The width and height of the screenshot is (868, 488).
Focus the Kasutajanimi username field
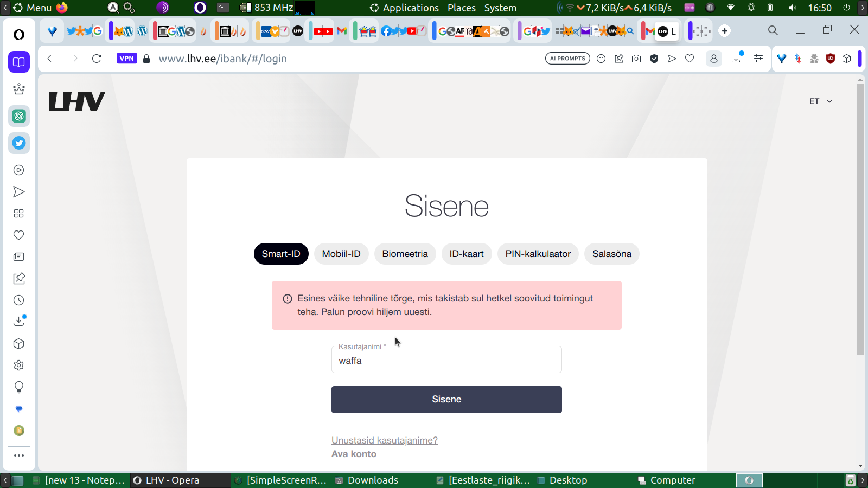tap(446, 359)
